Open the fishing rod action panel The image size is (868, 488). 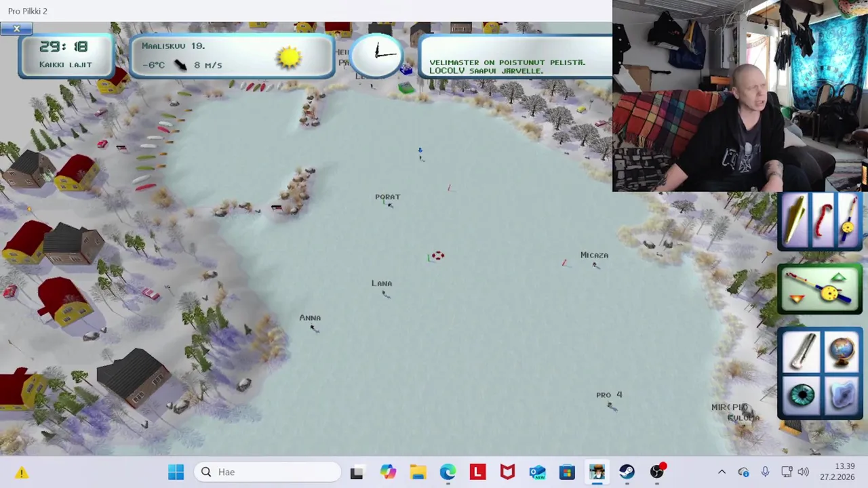(x=820, y=289)
